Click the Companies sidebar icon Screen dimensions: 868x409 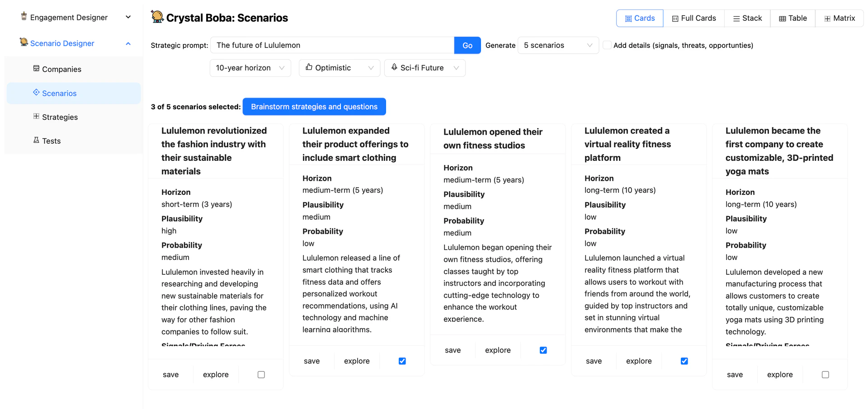point(36,69)
